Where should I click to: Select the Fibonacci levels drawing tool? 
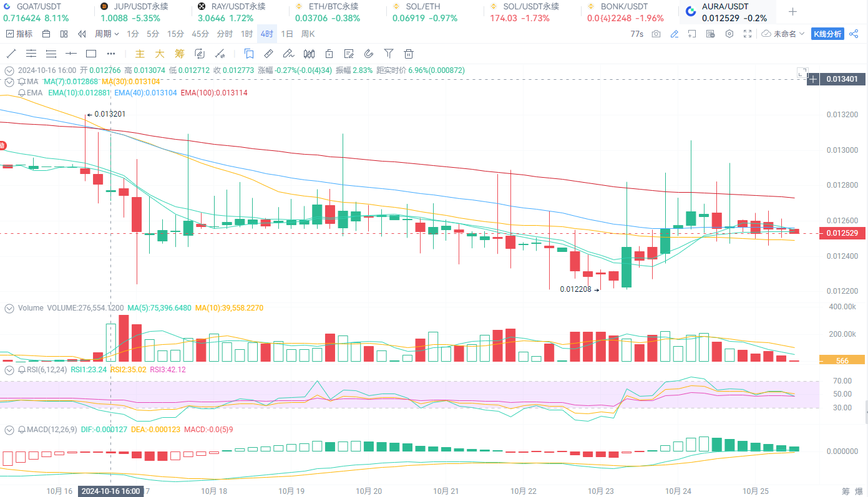51,54
